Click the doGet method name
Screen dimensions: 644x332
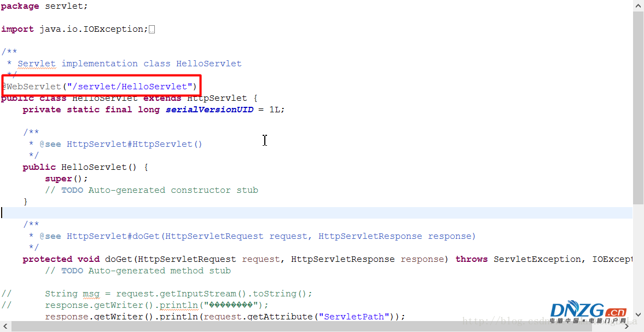click(x=118, y=259)
